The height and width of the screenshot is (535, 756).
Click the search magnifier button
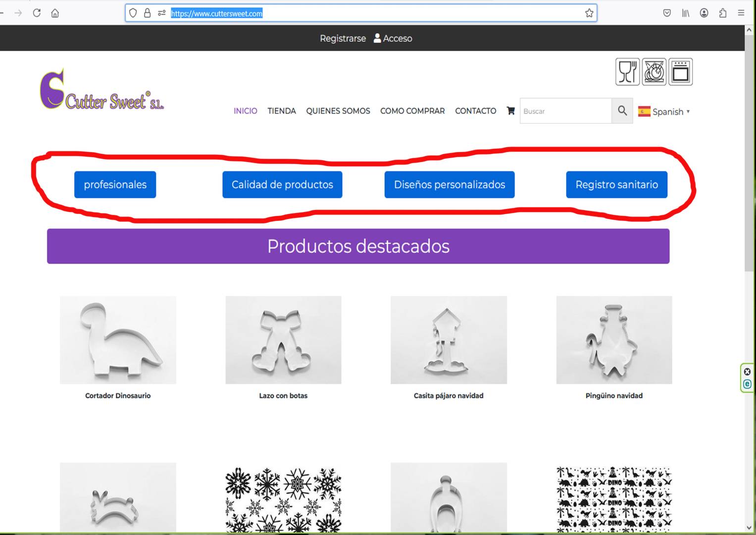coord(622,111)
